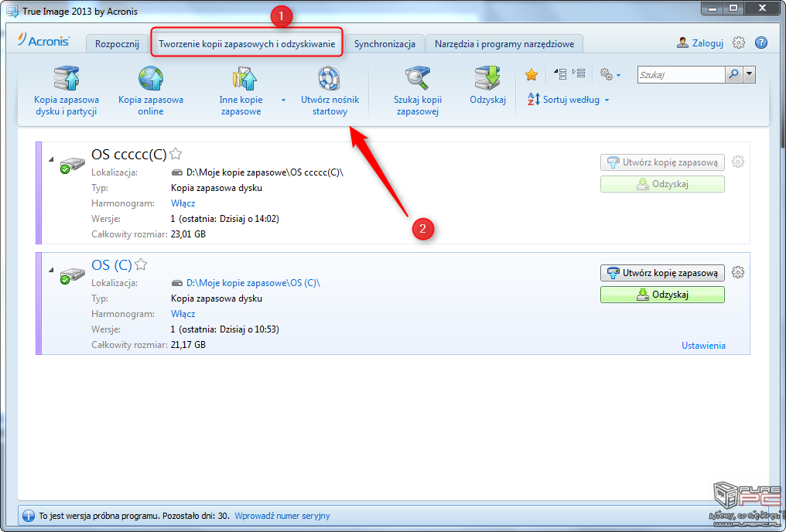Click the OS ccccc(C) backup title
Image resolution: width=786 pixels, height=532 pixels.
tap(129, 155)
